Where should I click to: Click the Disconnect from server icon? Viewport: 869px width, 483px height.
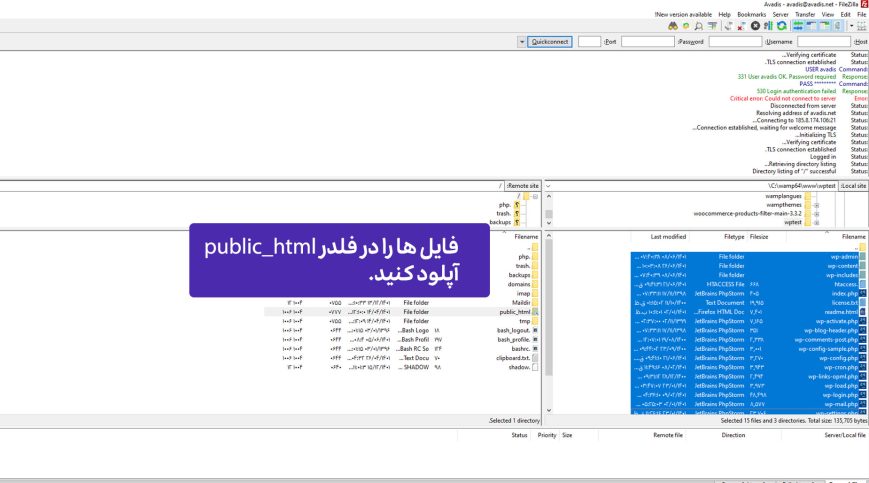(742, 26)
